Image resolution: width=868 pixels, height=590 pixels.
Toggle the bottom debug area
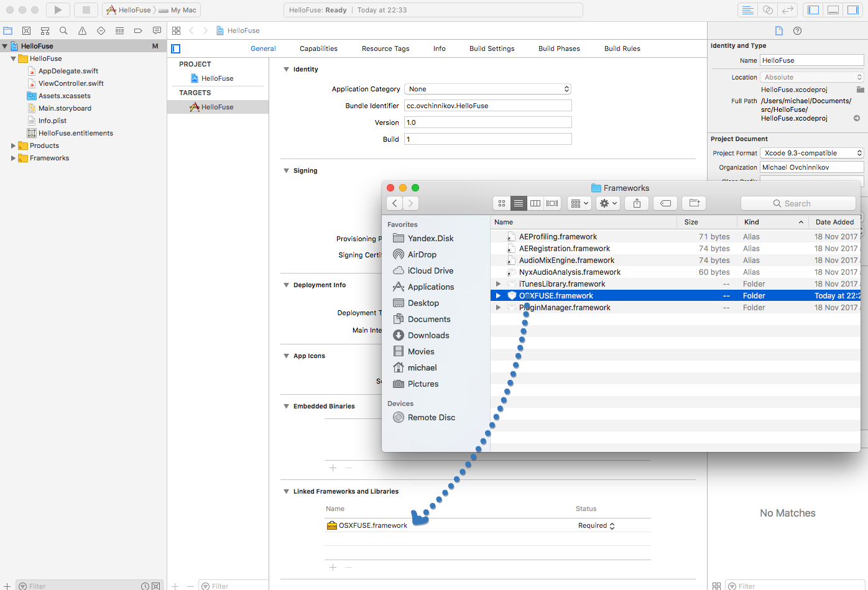tap(833, 10)
